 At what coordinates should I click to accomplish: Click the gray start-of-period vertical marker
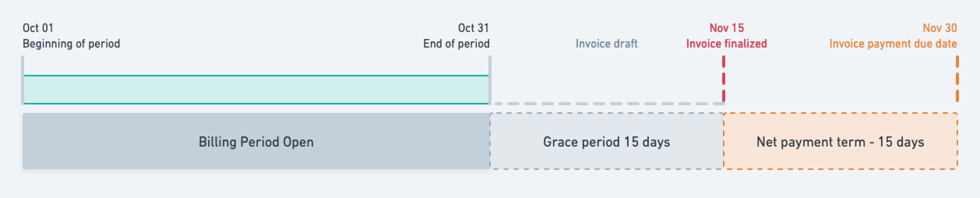pos(23,80)
